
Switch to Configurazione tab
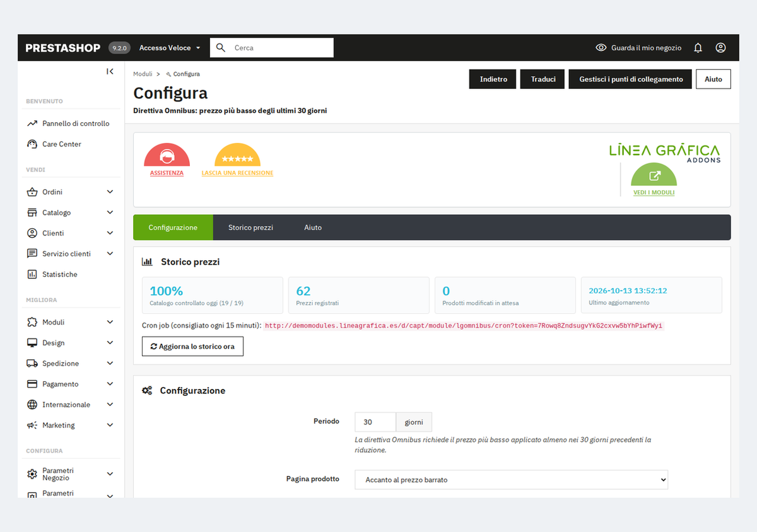173,228
